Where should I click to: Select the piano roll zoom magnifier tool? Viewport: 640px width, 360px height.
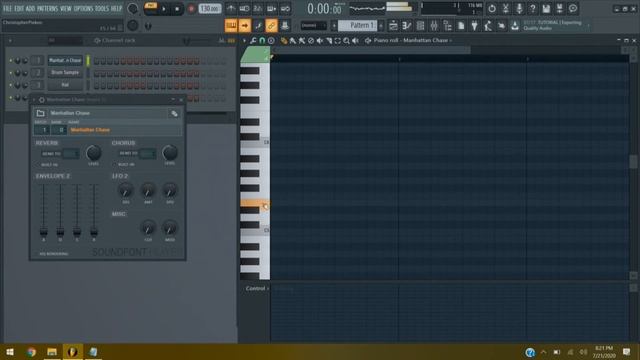coord(347,40)
